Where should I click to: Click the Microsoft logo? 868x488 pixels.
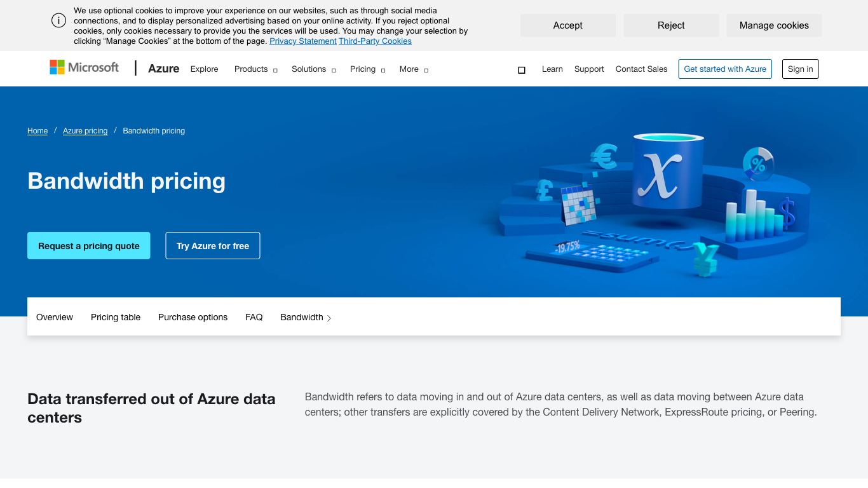tap(85, 67)
